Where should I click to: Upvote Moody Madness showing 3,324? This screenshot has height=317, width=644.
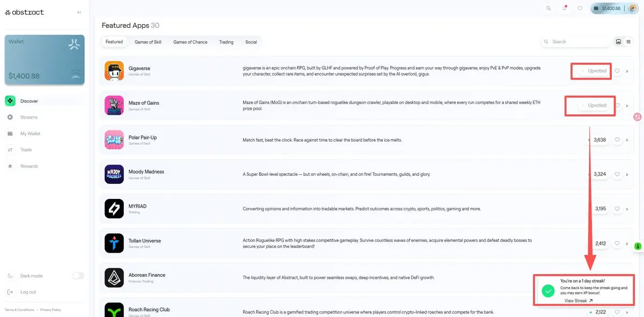(x=598, y=174)
